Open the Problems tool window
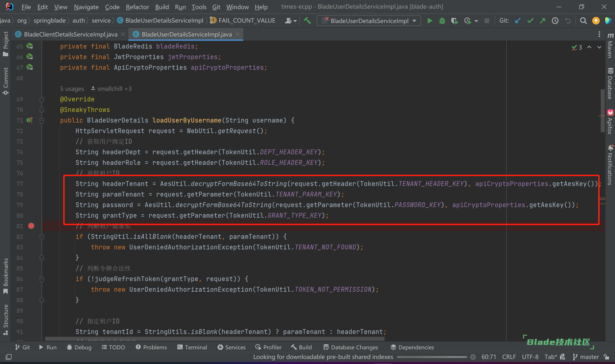This screenshot has width=615, height=364. pyautogui.click(x=151, y=347)
